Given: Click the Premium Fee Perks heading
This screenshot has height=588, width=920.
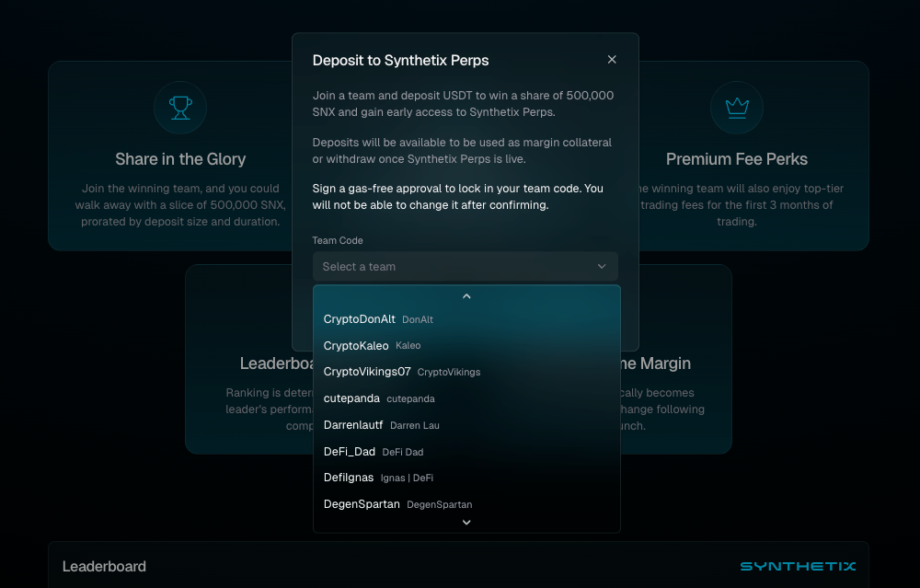Looking at the screenshot, I should [736, 159].
